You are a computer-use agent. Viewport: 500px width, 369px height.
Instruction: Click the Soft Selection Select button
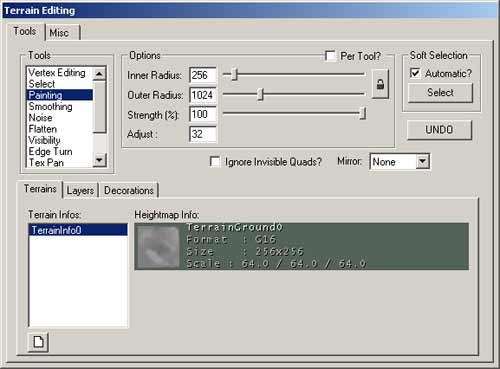click(x=440, y=92)
